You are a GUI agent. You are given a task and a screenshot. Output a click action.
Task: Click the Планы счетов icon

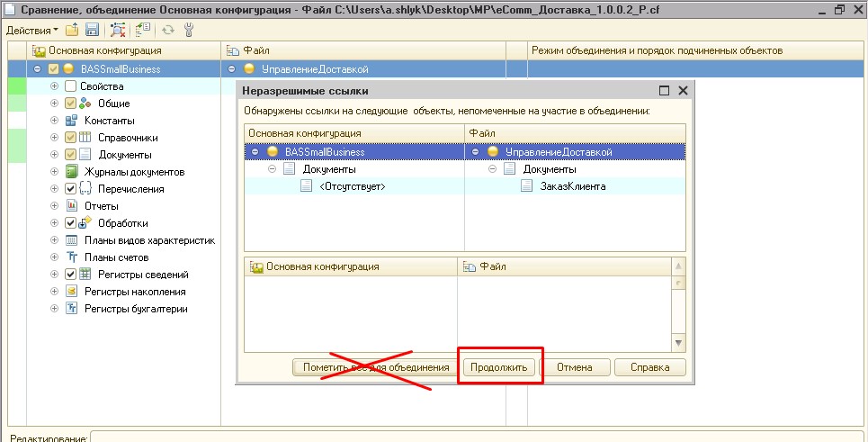pos(72,257)
